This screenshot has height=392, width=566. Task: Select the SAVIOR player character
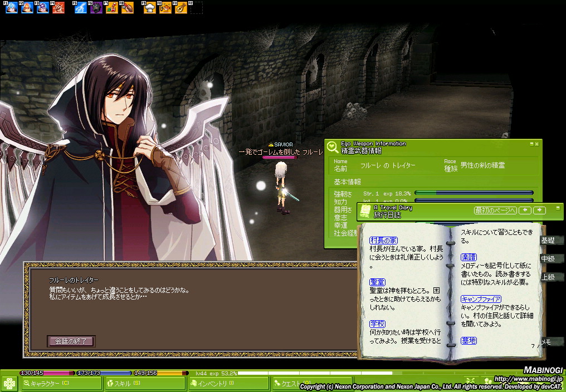click(282, 188)
